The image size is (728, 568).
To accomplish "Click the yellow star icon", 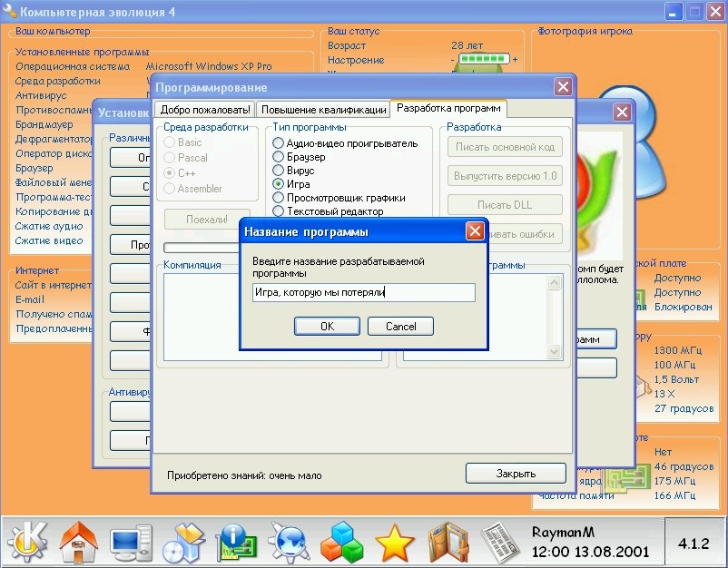I will [x=394, y=543].
